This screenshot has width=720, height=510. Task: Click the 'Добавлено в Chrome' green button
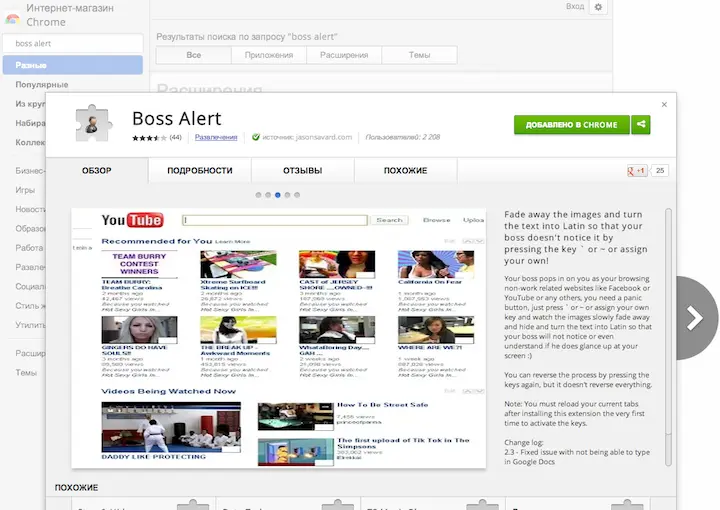click(571, 124)
